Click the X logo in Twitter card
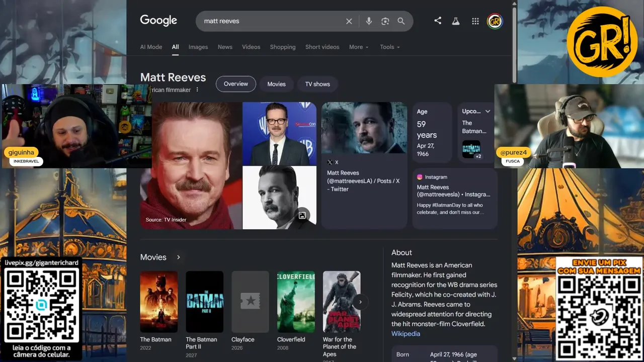 coord(330,162)
